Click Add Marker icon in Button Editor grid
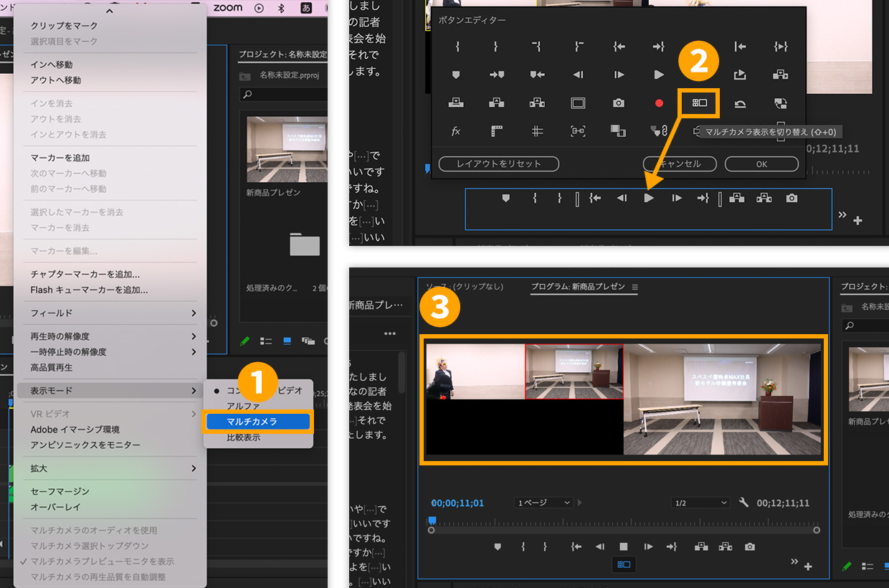This screenshot has width=889, height=588. point(456,75)
